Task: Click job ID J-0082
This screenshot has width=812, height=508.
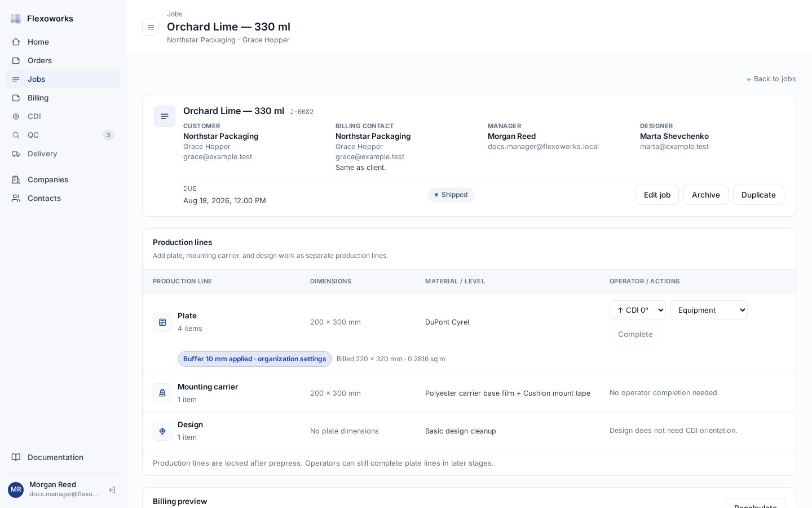Action: click(x=302, y=112)
